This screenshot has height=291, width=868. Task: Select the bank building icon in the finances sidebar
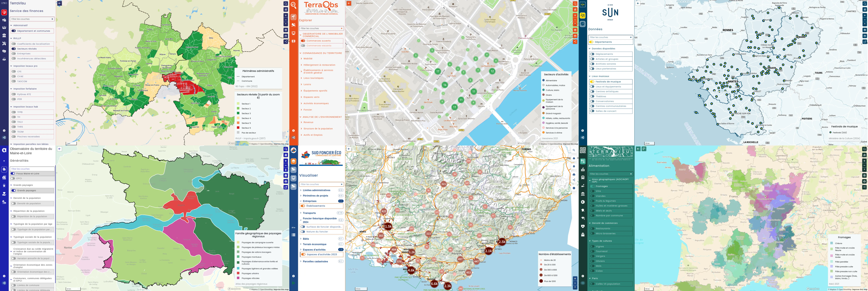tap(4, 35)
